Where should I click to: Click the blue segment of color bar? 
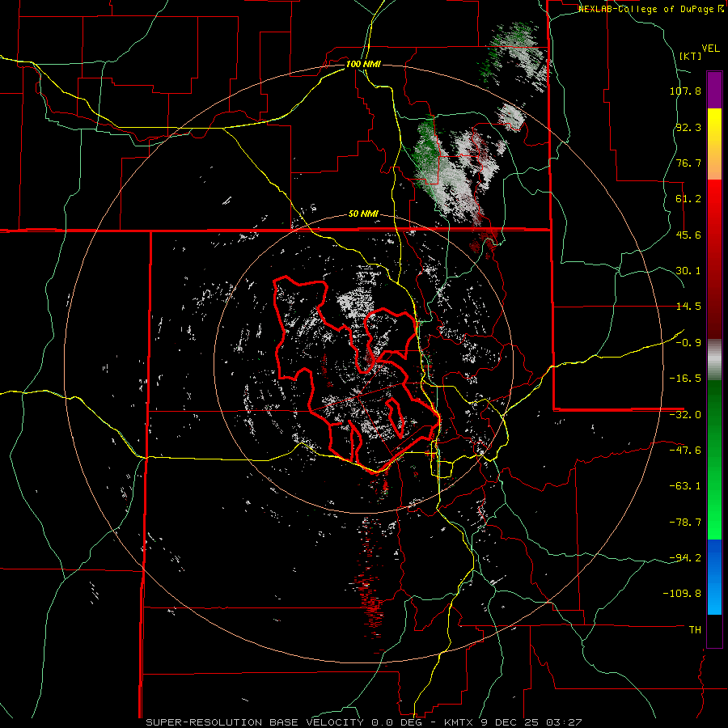point(714,577)
